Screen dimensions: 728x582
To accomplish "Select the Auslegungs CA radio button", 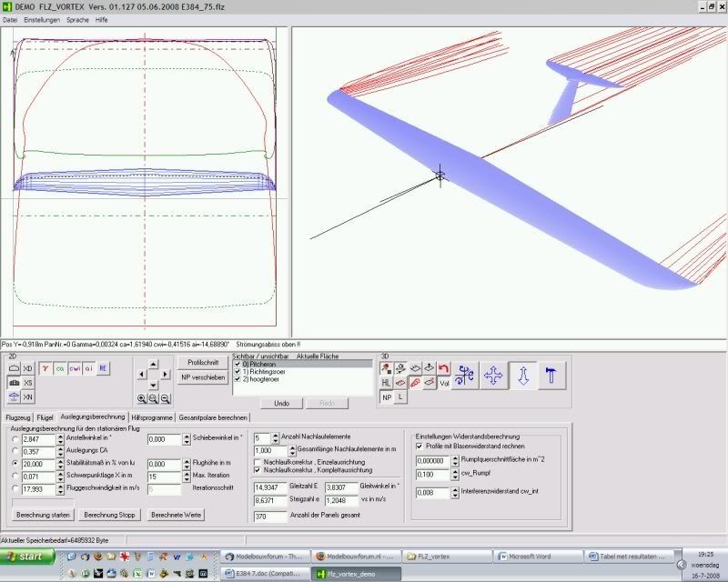I will pyautogui.click(x=15, y=451).
